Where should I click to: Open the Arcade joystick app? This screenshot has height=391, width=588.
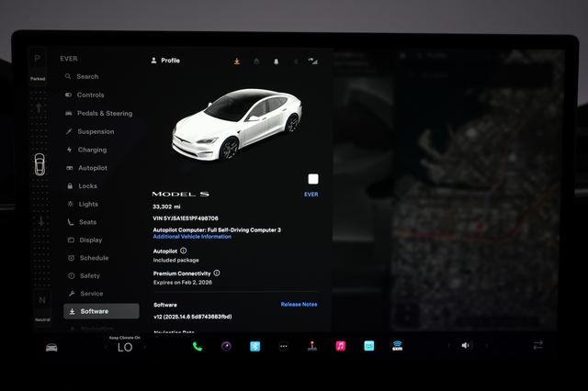[312, 346]
